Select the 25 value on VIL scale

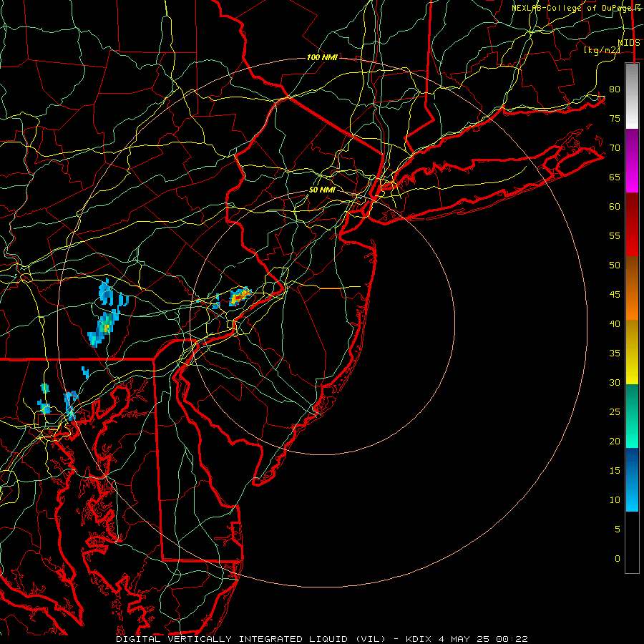(x=615, y=411)
